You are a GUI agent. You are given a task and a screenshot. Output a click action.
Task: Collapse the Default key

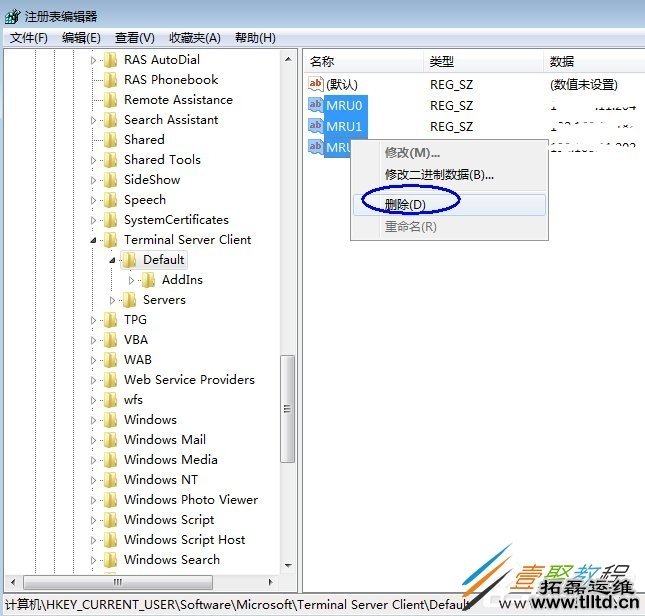tap(112, 260)
